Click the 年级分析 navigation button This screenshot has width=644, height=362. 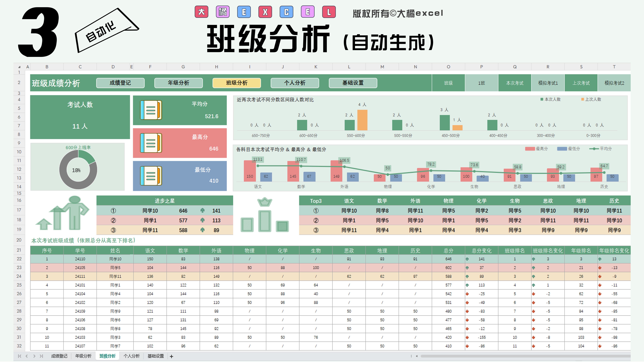point(179,83)
